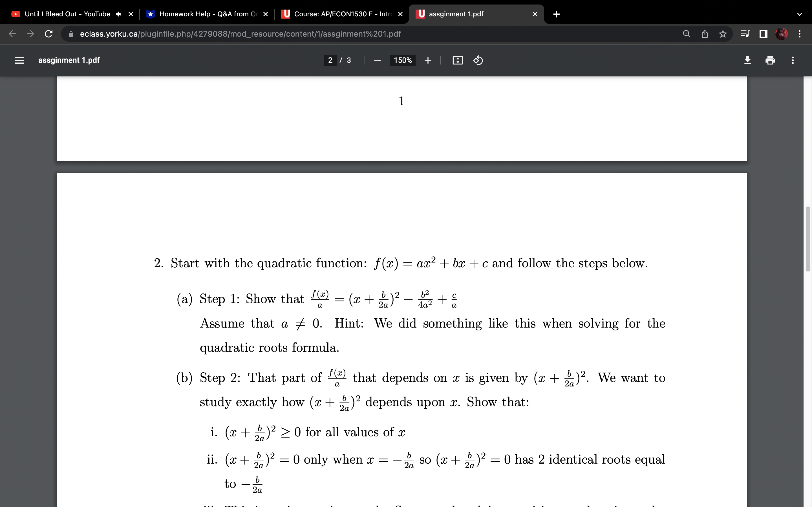Reload the current page
Image resolution: width=812 pixels, height=507 pixels.
tap(48, 34)
